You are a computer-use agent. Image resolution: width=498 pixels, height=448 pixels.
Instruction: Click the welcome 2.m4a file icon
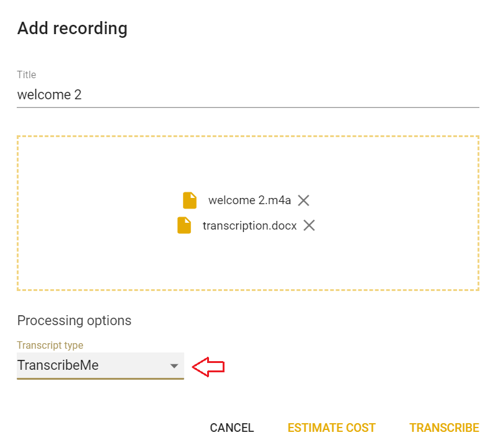click(x=190, y=200)
